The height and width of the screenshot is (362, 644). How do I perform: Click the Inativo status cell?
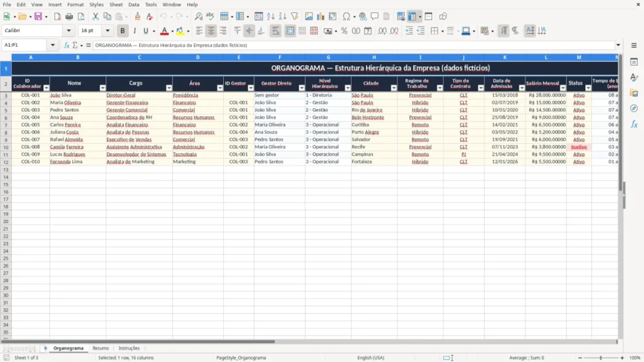tap(579, 147)
